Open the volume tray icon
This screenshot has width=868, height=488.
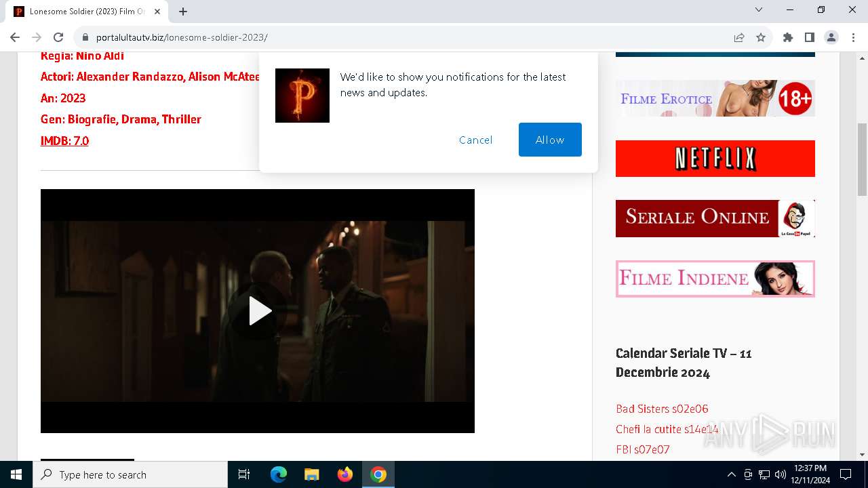(x=781, y=474)
